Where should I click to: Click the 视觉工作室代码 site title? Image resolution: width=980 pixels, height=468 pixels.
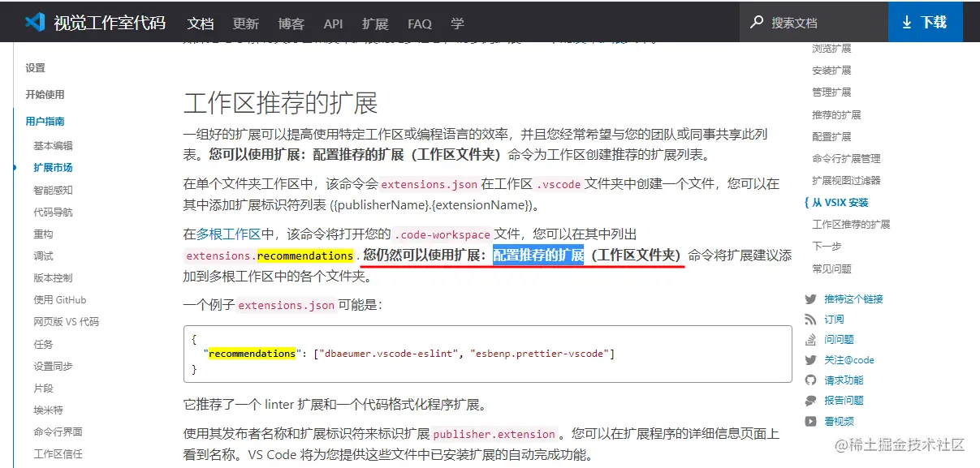tap(110, 23)
